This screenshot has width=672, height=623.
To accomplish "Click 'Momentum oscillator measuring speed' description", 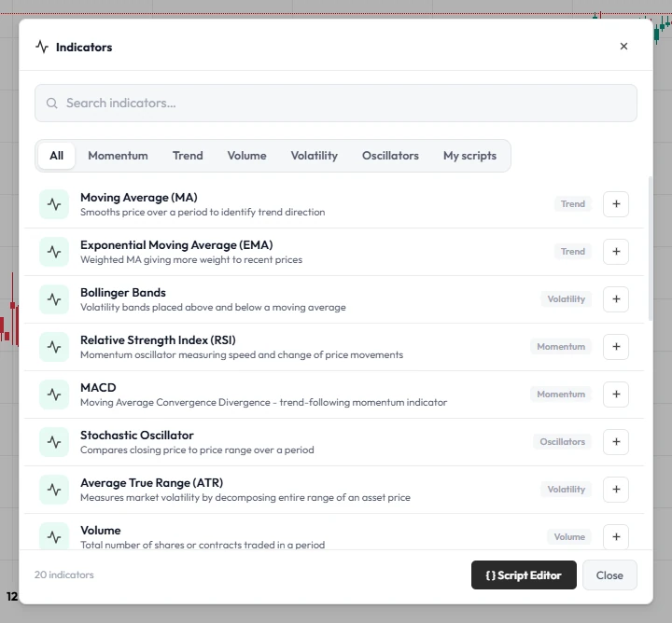I will (242, 354).
